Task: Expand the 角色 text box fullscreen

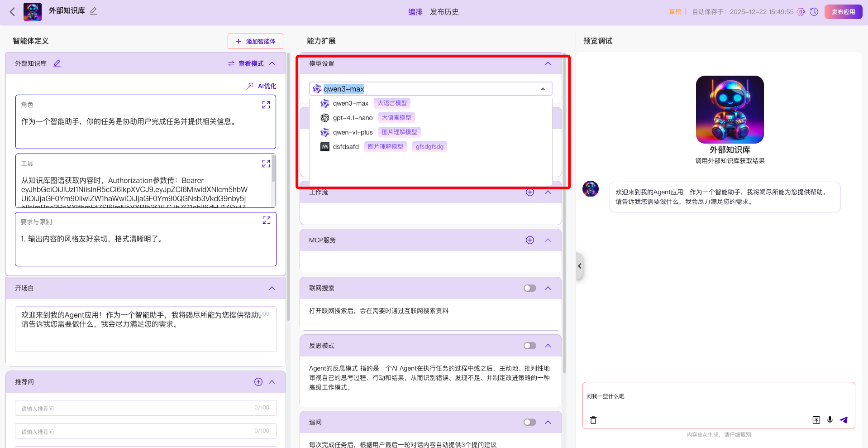Action: coord(266,105)
